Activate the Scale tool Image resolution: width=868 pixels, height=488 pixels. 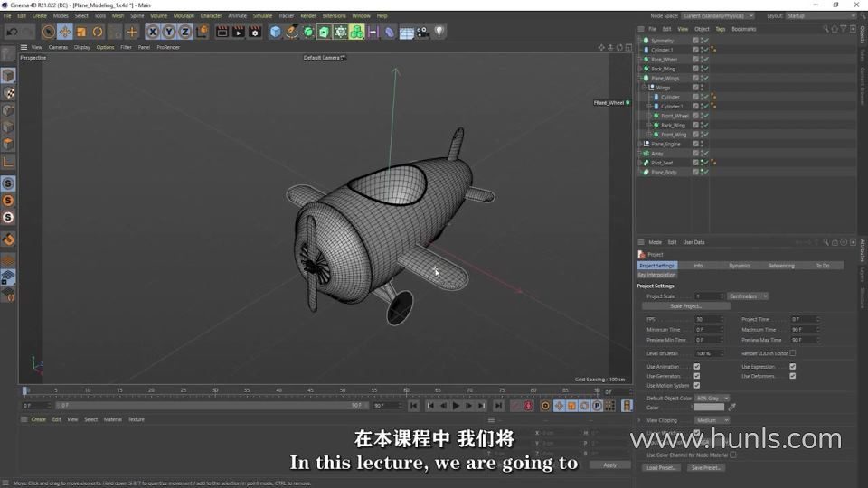click(81, 33)
